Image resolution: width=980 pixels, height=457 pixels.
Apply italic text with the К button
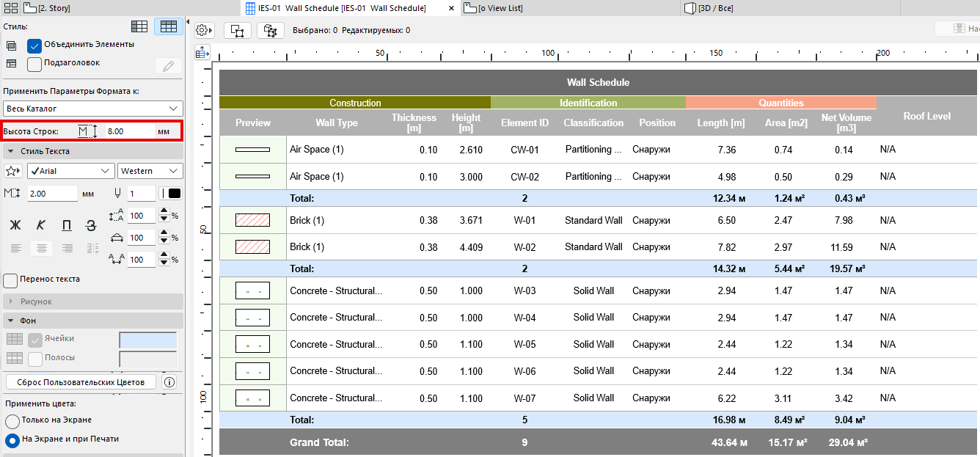pyautogui.click(x=41, y=225)
